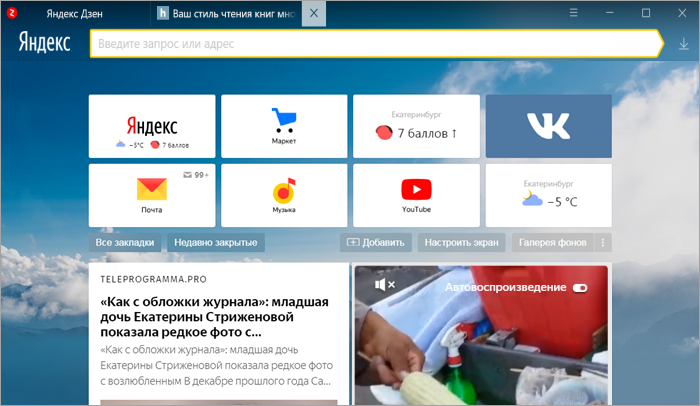Screen dimensions: 700x406
Task: Click the '7 баллов' traffic in Яндекс tile
Action: [x=170, y=145]
